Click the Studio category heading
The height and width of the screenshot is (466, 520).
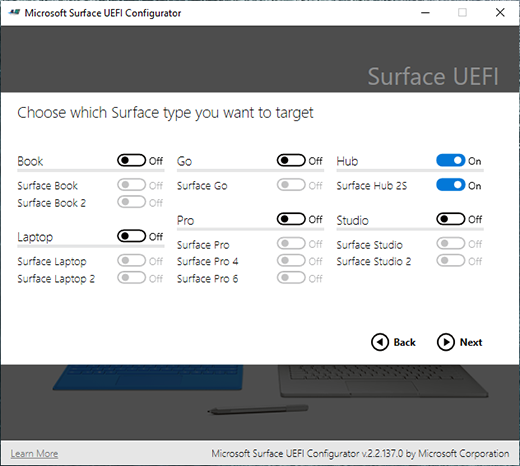[x=353, y=220]
